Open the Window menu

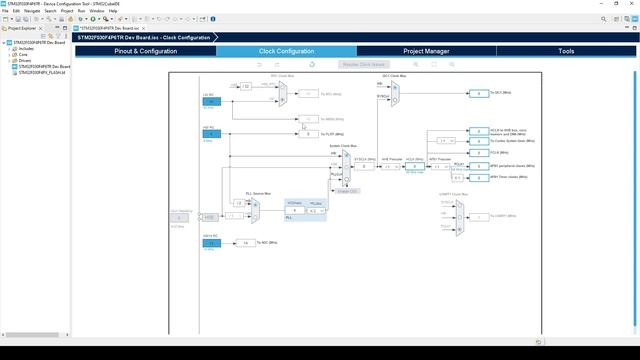[x=97, y=11]
